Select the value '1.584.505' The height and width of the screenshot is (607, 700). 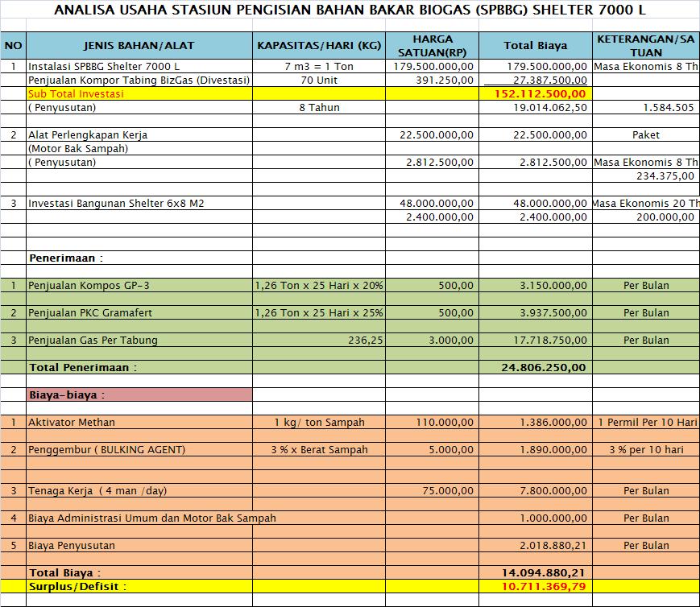point(669,108)
